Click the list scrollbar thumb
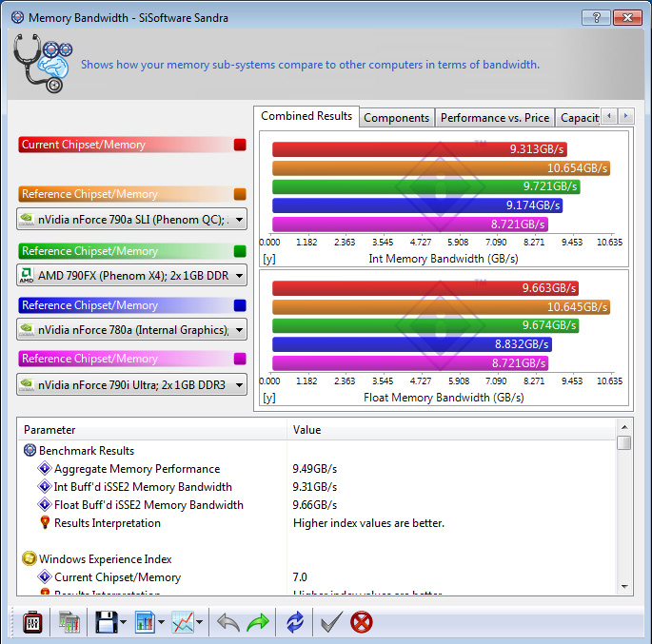Viewport: 652px width, 644px height. click(x=624, y=442)
